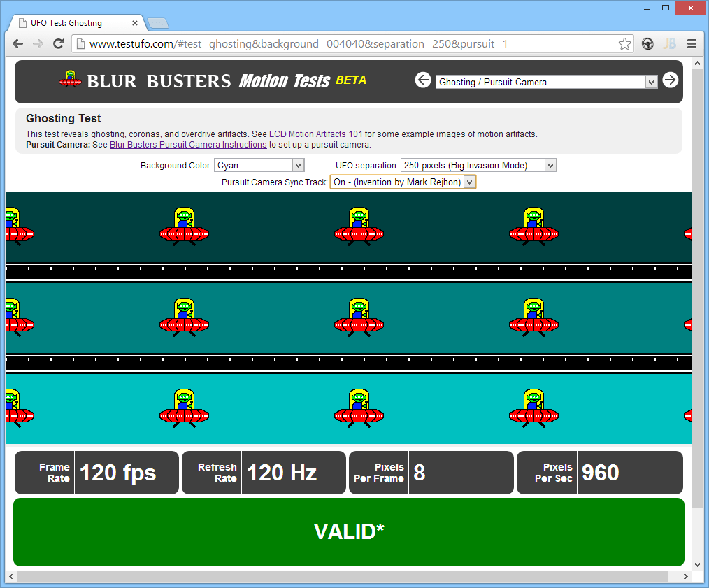
Task: Open the UFO separation dropdown
Action: 478,165
